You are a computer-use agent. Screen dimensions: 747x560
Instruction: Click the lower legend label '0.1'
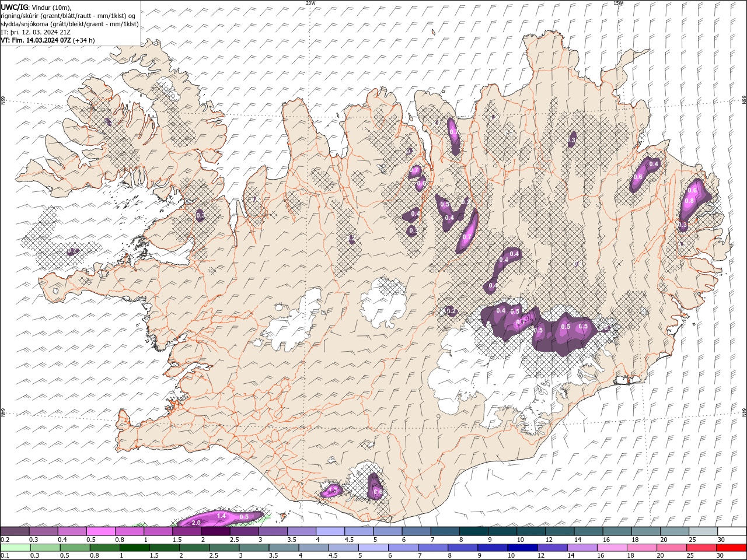[x=5, y=556]
